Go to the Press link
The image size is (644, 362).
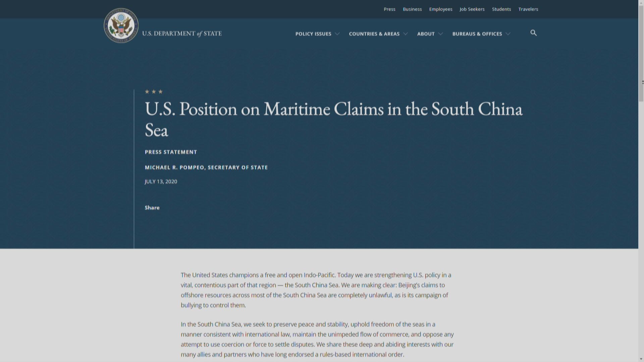point(389,9)
